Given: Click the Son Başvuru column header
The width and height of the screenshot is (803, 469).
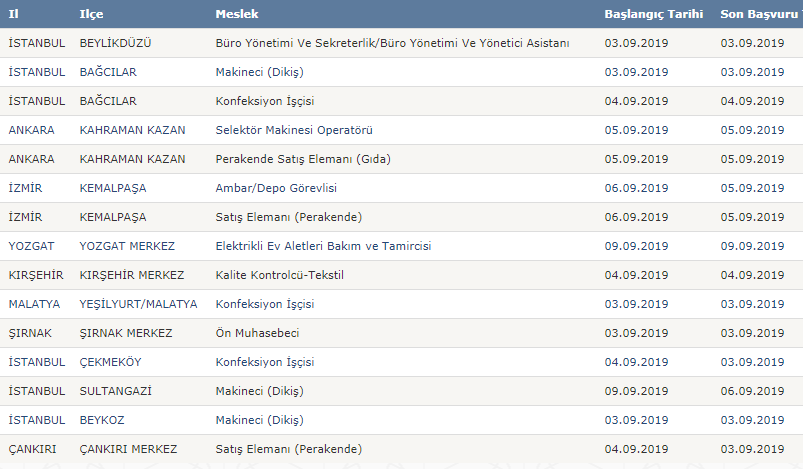Looking at the screenshot, I should (761, 14).
